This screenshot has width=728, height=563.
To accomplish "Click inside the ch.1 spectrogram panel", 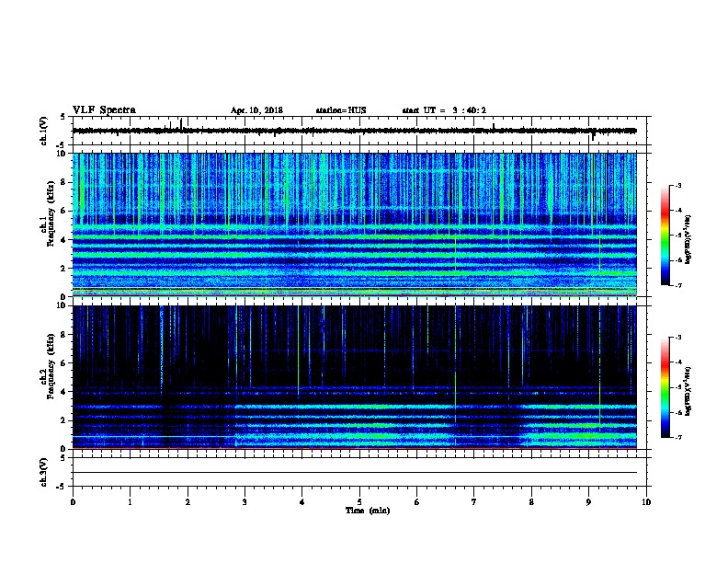I will pos(355,224).
